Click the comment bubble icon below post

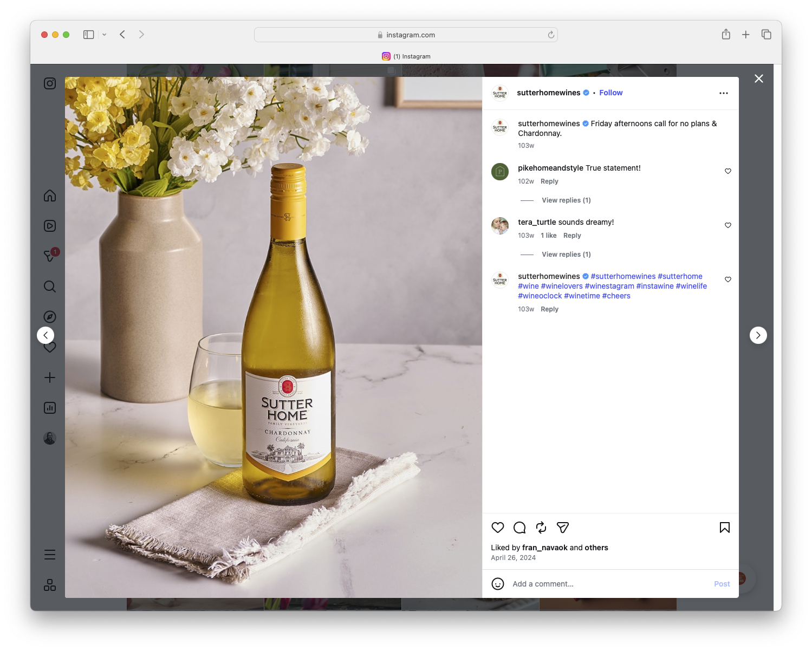pos(519,528)
